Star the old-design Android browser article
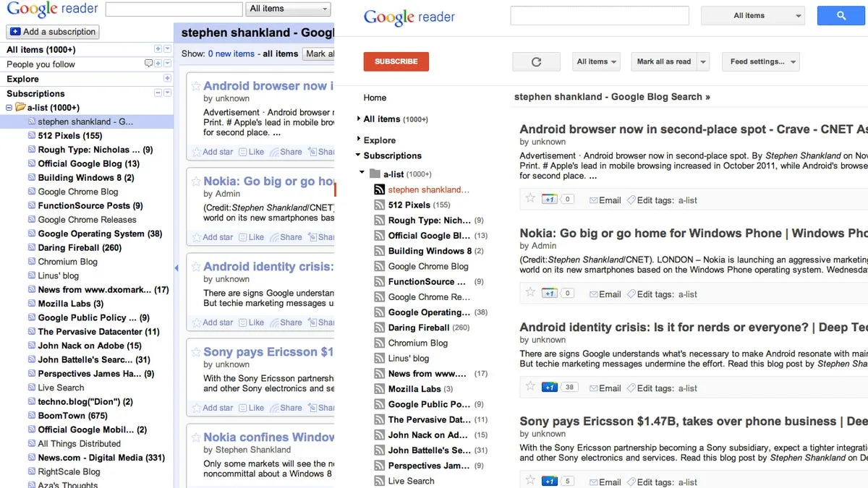 (x=196, y=86)
